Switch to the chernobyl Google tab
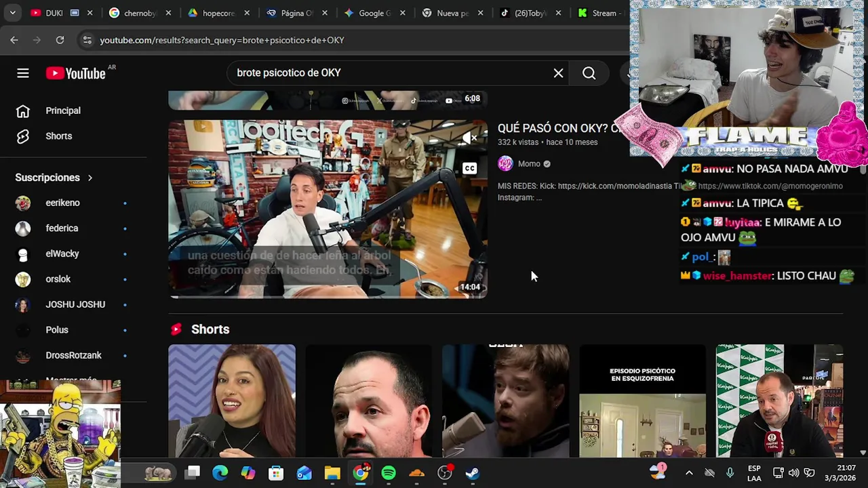868x488 pixels. tap(140, 13)
